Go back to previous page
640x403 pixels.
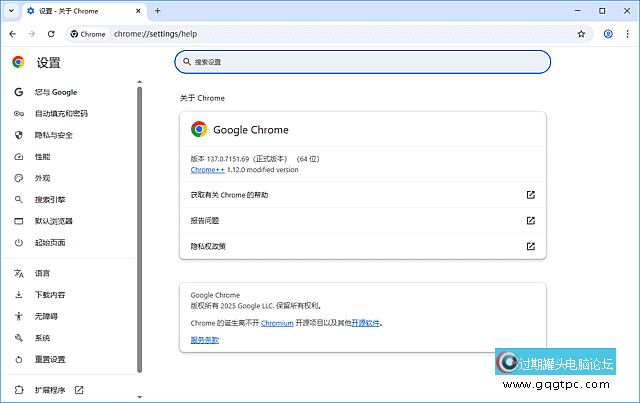[x=13, y=34]
